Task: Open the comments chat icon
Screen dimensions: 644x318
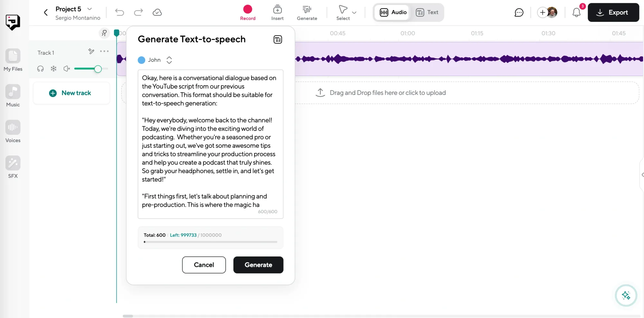Action: tap(519, 13)
